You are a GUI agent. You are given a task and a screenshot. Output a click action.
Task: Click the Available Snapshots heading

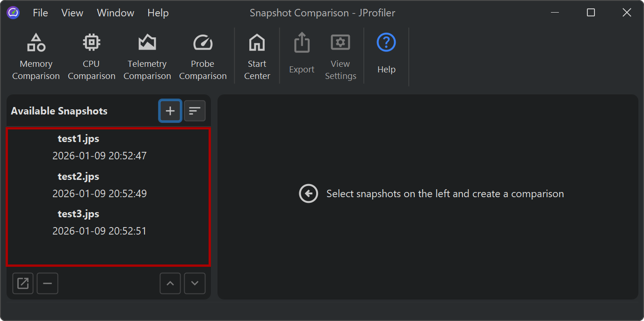(x=59, y=111)
